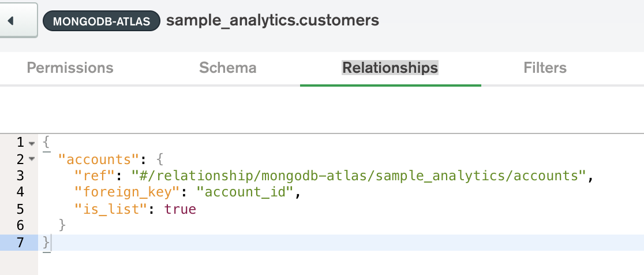Click the "foreign_key" property name
The height and width of the screenshot is (275, 644).
tap(127, 192)
